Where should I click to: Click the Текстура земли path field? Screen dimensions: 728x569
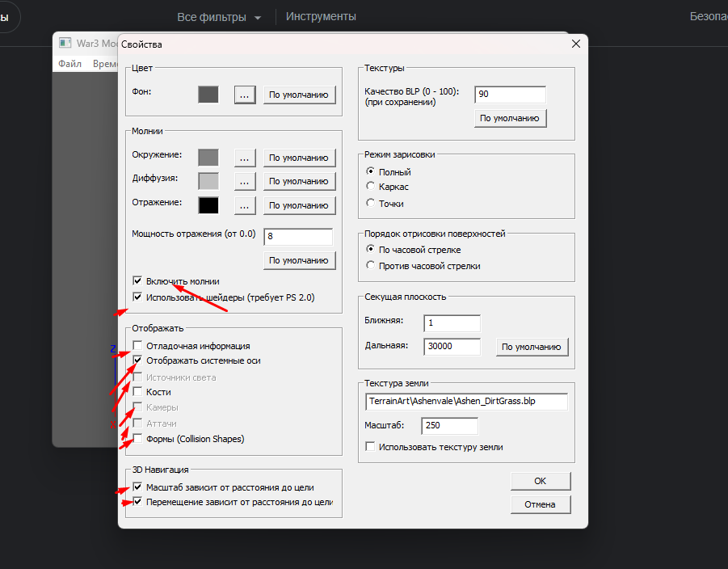pyautogui.click(x=466, y=402)
